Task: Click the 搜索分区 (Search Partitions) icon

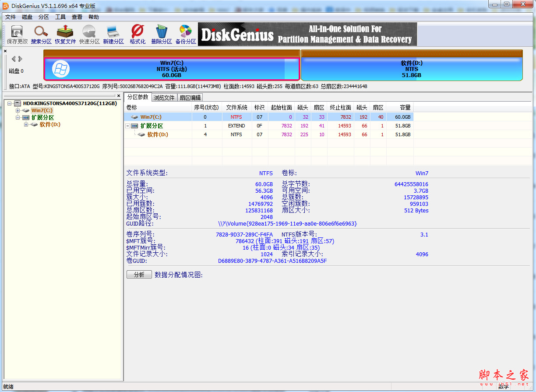Action: click(x=41, y=34)
